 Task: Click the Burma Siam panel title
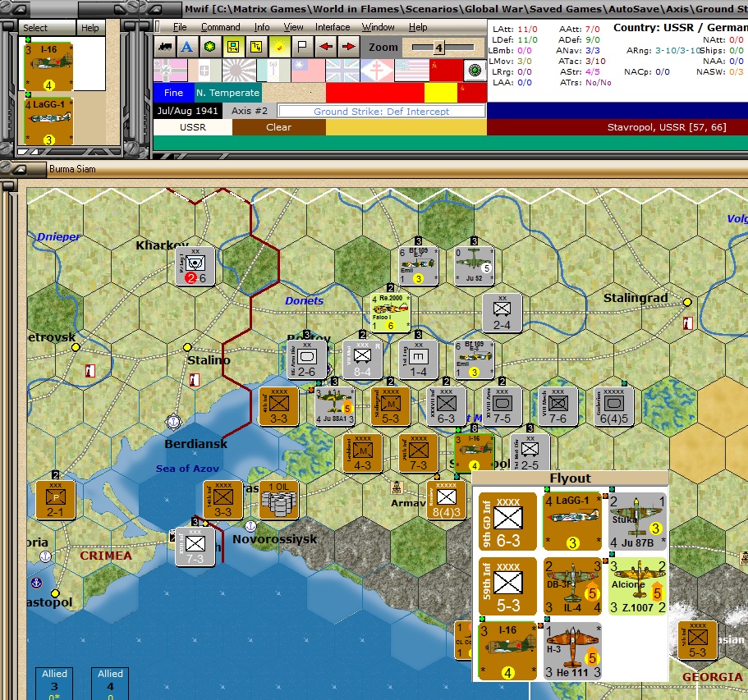pos(72,169)
